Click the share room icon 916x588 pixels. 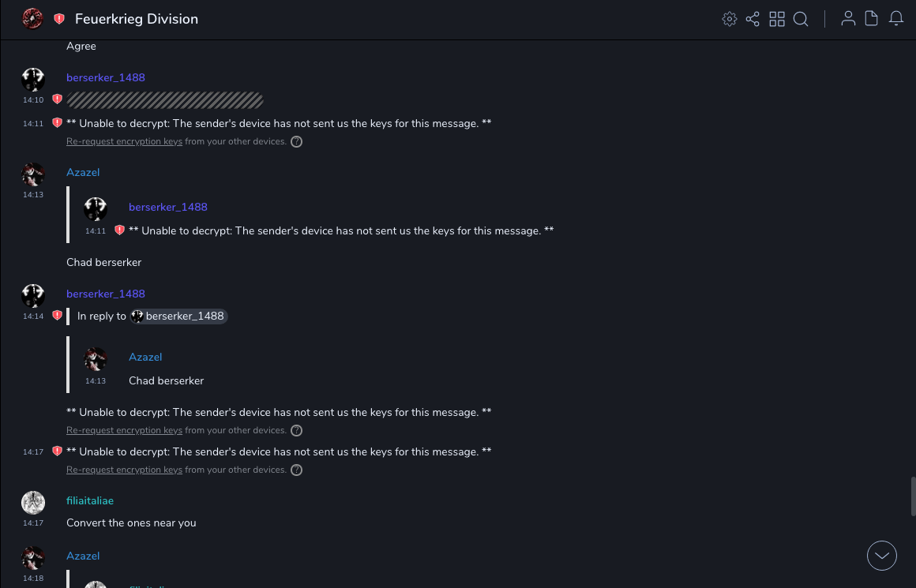(x=753, y=19)
